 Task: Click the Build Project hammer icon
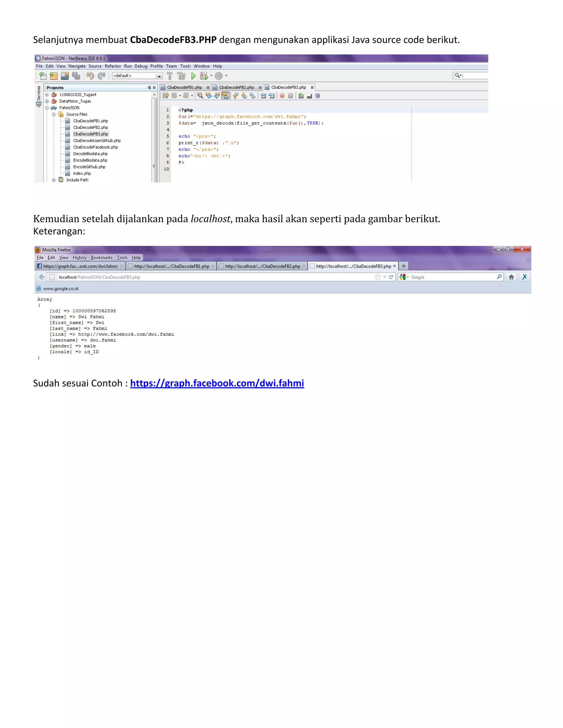click(x=170, y=76)
